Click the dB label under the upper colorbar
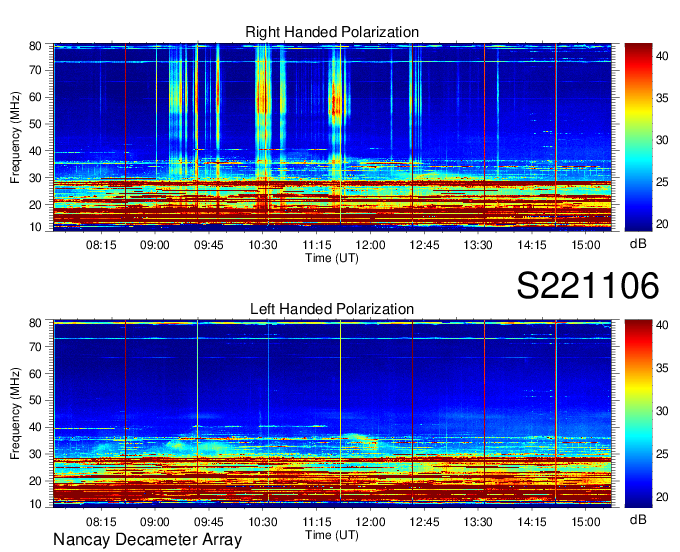The height and width of the screenshot is (552, 680). [x=638, y=244]
